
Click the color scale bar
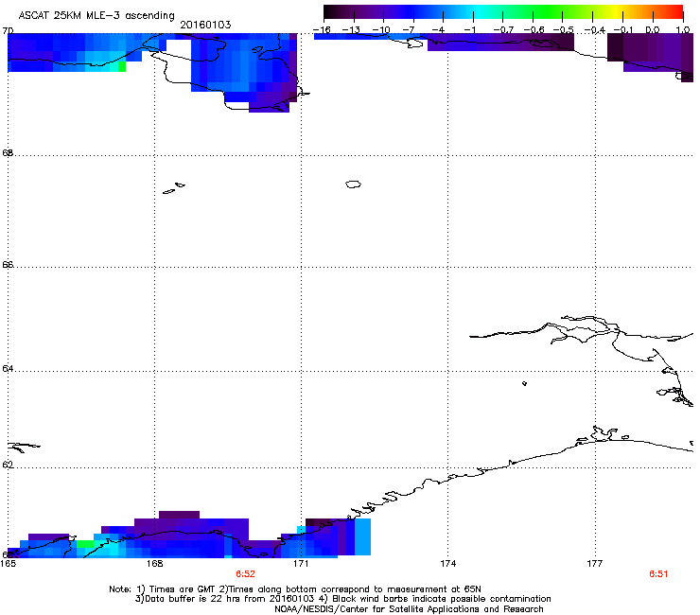[503, 12]
